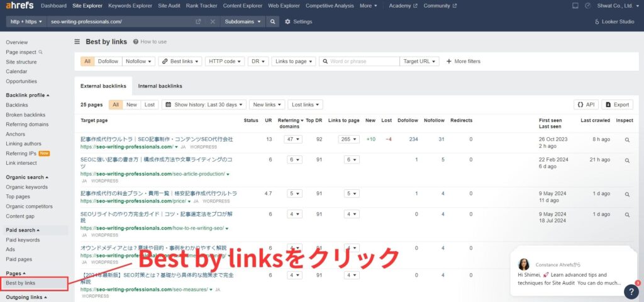Image resolution: width=644 pixels, height=302 pixels.
Task: Click the search magnifier button beside Subdomains
Action: (x=272, y=22)
